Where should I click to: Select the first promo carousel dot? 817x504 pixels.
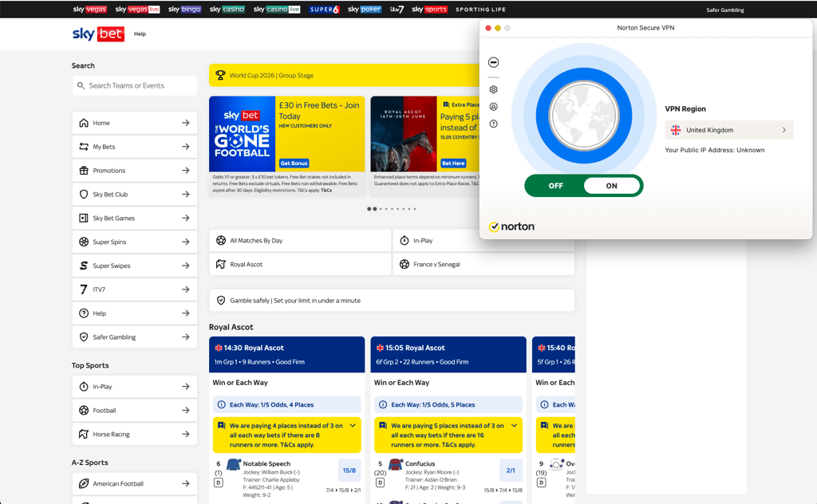pyautogui.click(x=369, y=209)
